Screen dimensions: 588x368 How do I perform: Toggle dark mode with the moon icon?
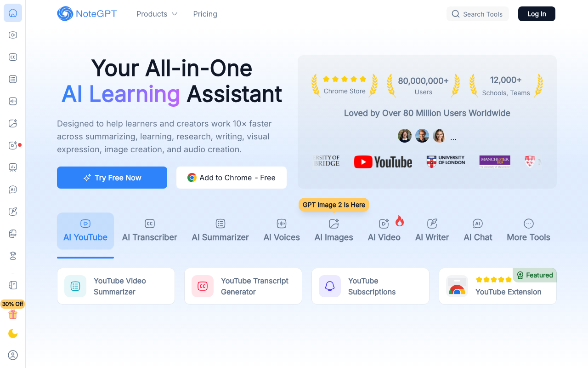pyautogui.click(x=13, y=333)
